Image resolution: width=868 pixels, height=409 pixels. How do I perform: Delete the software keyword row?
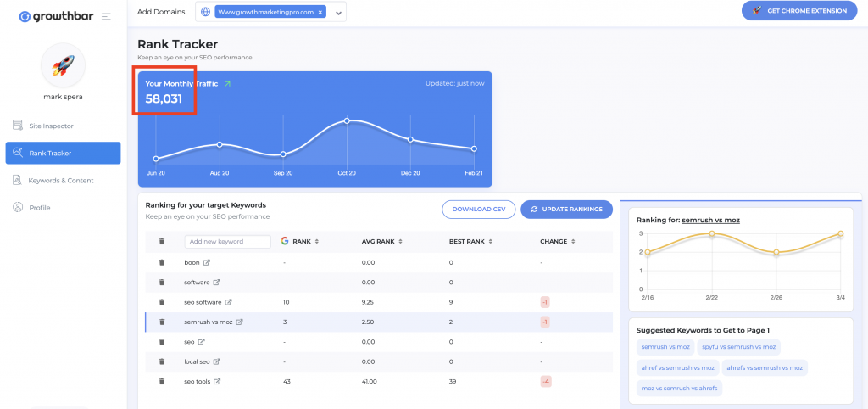[162, 282]
